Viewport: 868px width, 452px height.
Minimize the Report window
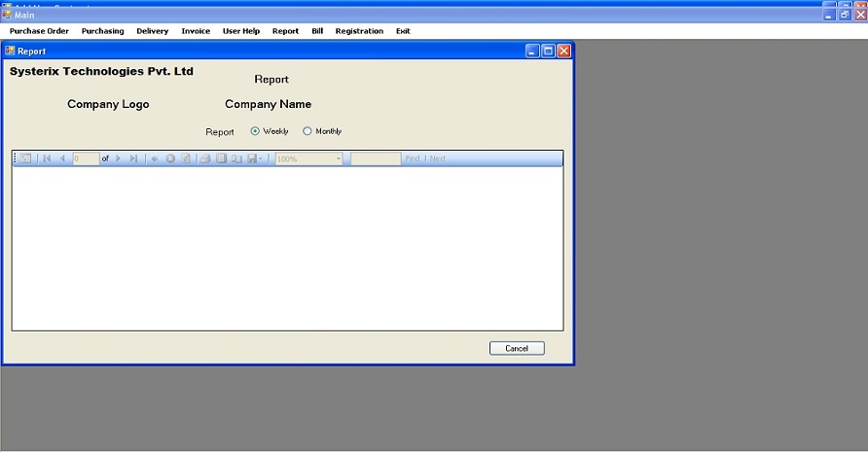(532, 51)
